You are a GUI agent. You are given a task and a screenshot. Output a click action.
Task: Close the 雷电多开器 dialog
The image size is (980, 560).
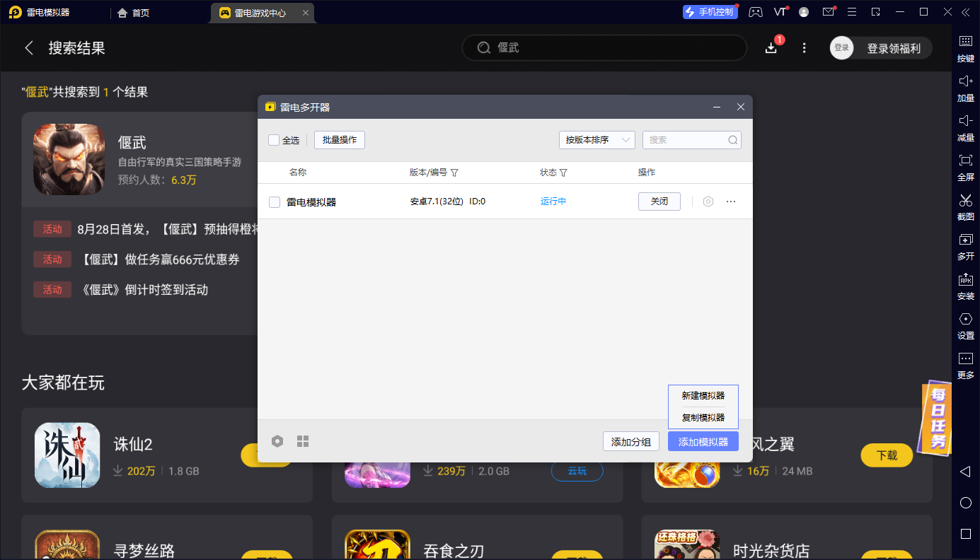tap(741, 107)
